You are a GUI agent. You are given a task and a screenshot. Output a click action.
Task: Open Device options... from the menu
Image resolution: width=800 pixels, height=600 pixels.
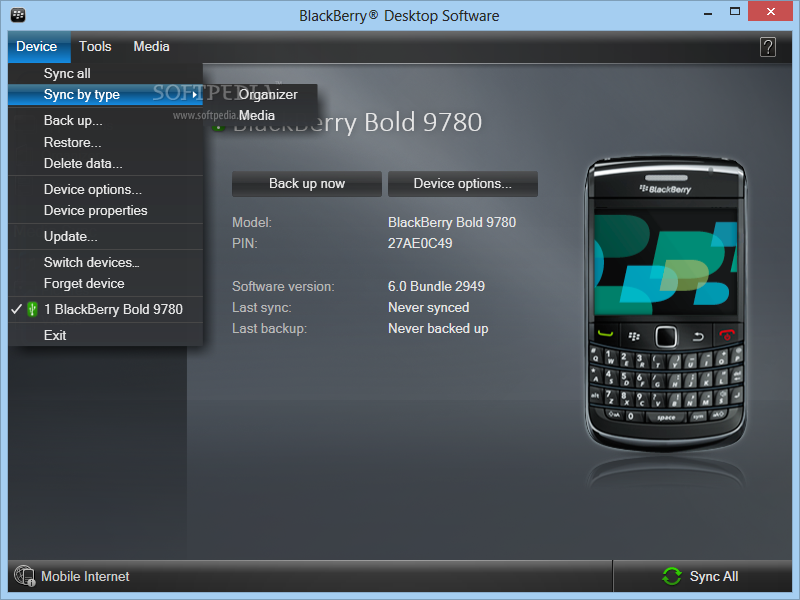[x=105, y=189]
